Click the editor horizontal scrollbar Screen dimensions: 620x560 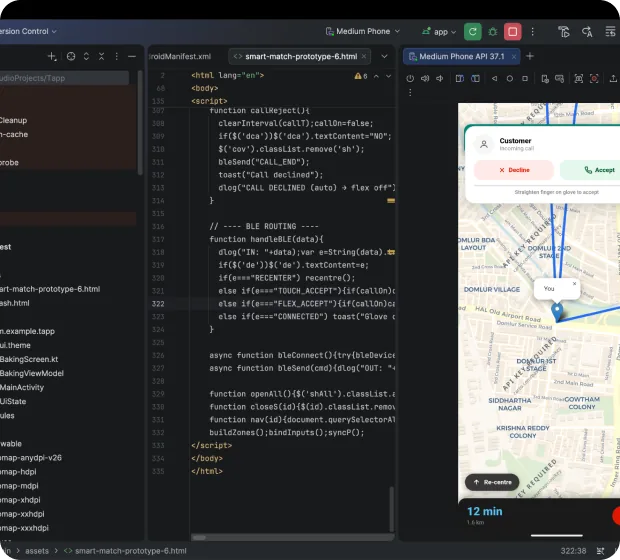click(x=199, y=537)
